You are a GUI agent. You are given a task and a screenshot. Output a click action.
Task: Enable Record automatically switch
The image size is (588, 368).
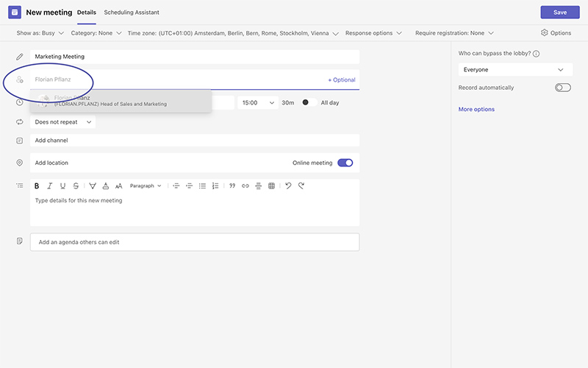coord(562,88)
